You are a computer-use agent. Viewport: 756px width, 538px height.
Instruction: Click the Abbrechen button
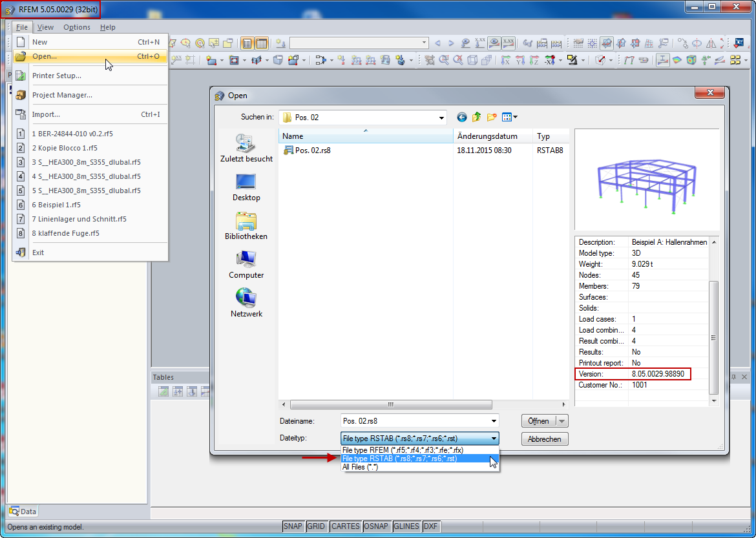[x=545, y=439]
